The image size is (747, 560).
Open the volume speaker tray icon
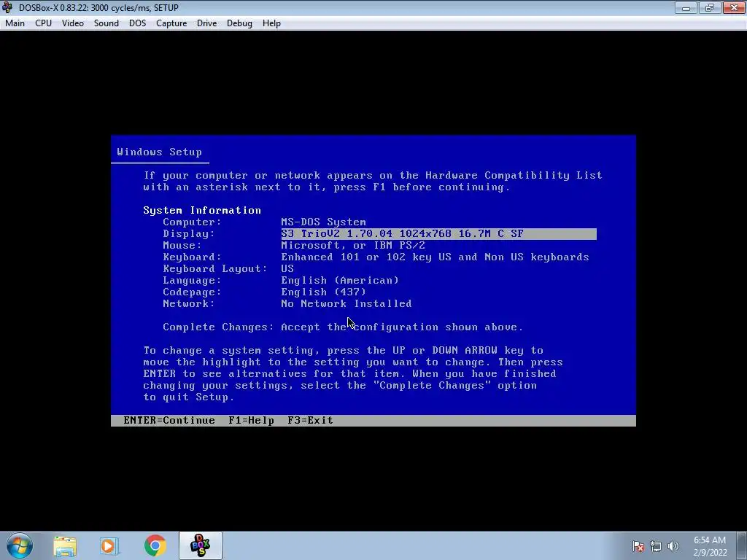pyautogui.click(x=673, y=546)
